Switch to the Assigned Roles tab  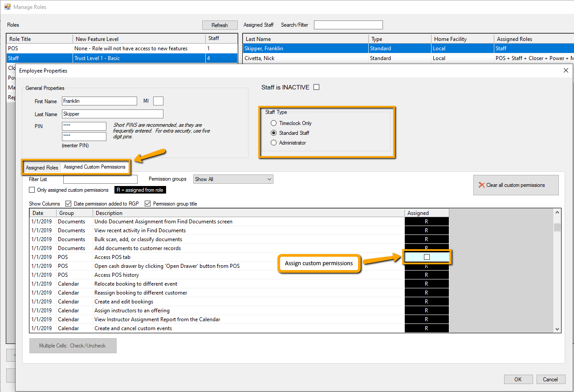coord(42,168)
